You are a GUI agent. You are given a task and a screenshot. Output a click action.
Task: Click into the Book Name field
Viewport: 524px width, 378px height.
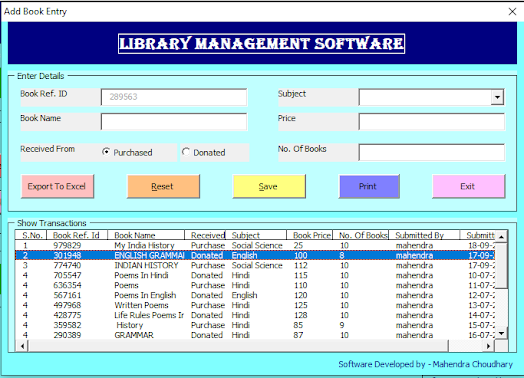(x=174, y=122)
